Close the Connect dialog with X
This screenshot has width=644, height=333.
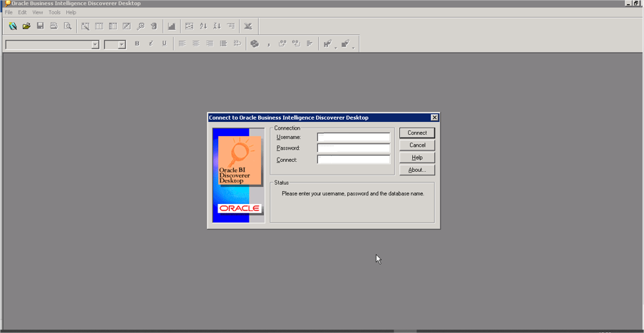(434, 118)
